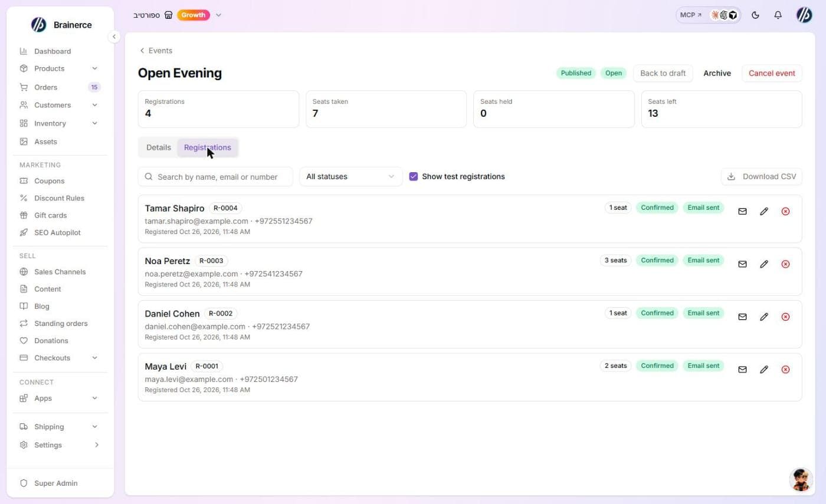Focus the registration search field
Screen dimensions: 826x504
pyautogui.click(x=215, y=176)
